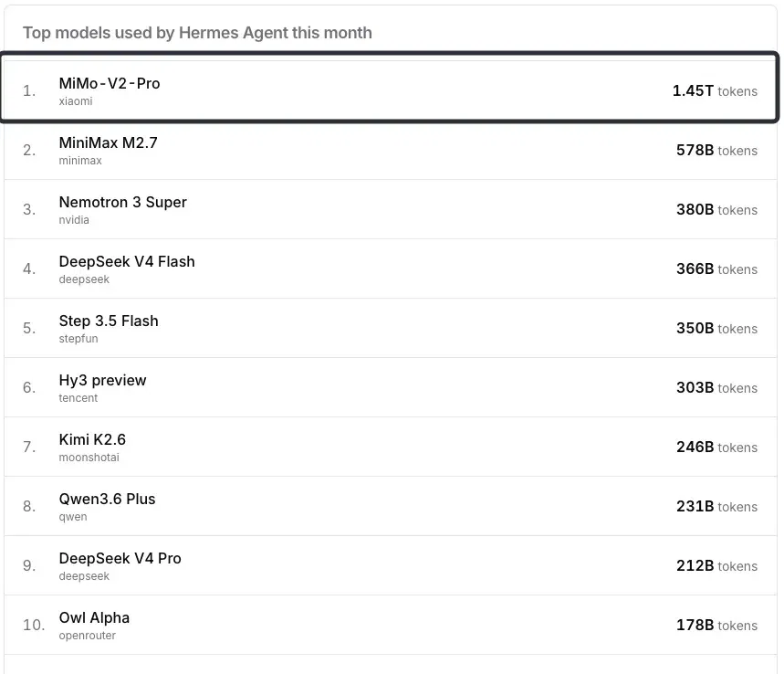784x674 pixels.
Task: Open the DeepSeek V4 Flash model page
Action: (x=390, y=269)
